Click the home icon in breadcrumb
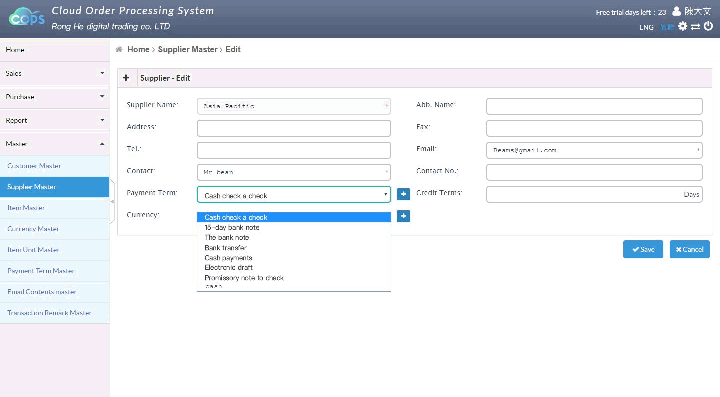The height and width of the screenshot is (397, 720). click(119, 50)
